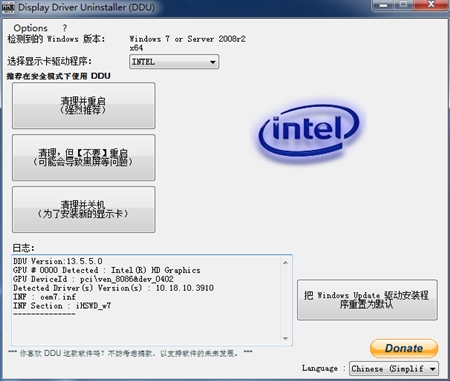Click the yellow Donate button

[x=404, y=348]
